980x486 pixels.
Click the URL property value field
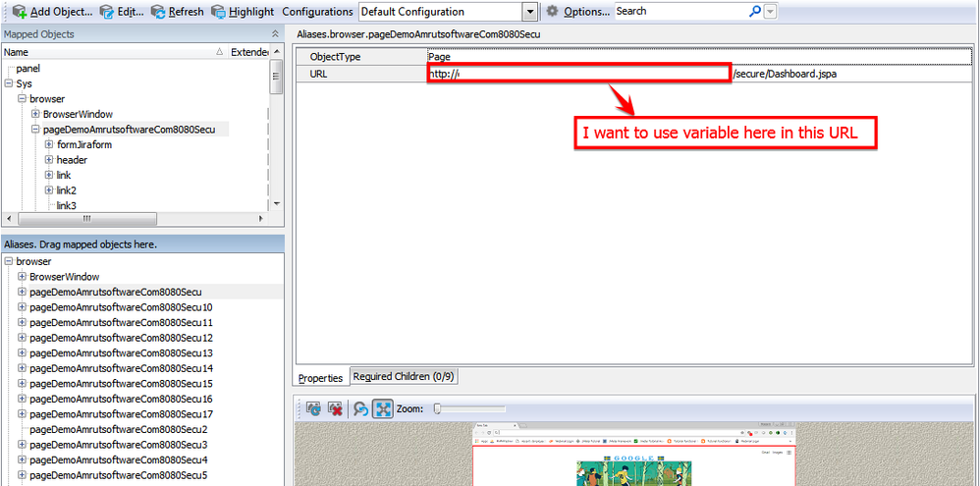(699, 74)
